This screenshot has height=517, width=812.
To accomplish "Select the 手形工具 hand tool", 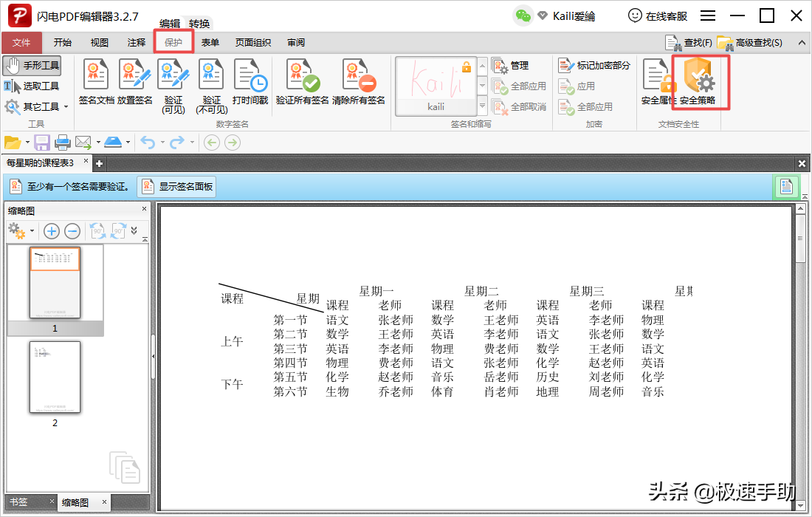I will coord(32,66).
